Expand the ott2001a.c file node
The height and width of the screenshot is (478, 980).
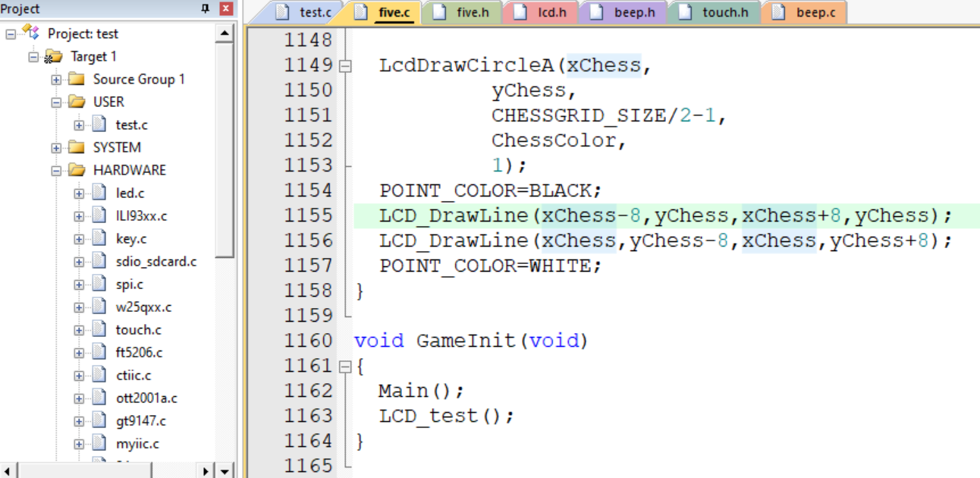(79, 398)
